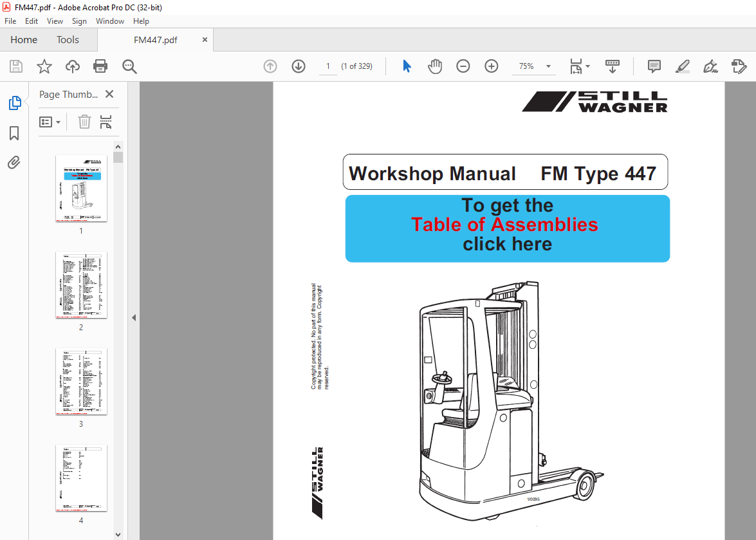Delete page with trash icon
Screen dimensions: 756x540
pyautogui.click(x=84, y=122)
